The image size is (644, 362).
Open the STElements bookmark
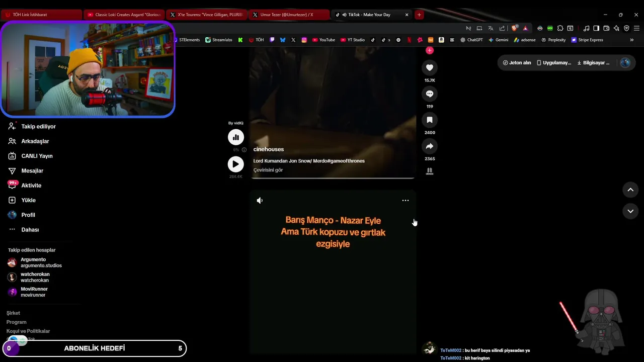[x=187, y=40]
